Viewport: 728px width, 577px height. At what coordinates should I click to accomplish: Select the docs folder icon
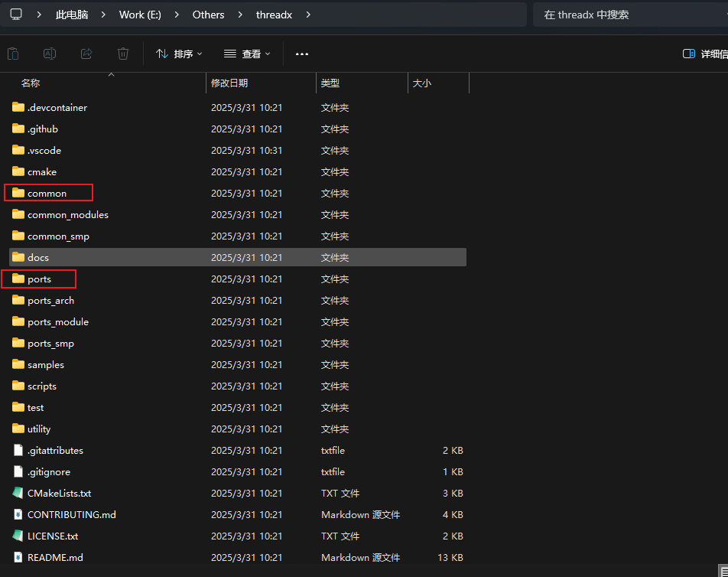18,257
